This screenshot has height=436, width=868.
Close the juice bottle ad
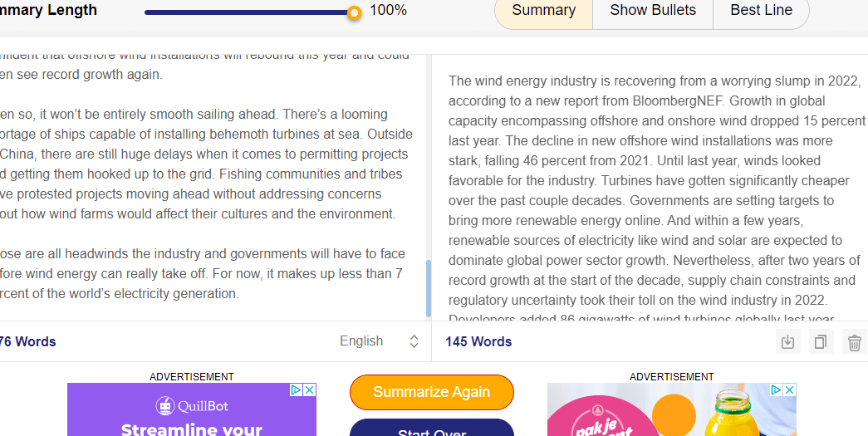[789, 389]
